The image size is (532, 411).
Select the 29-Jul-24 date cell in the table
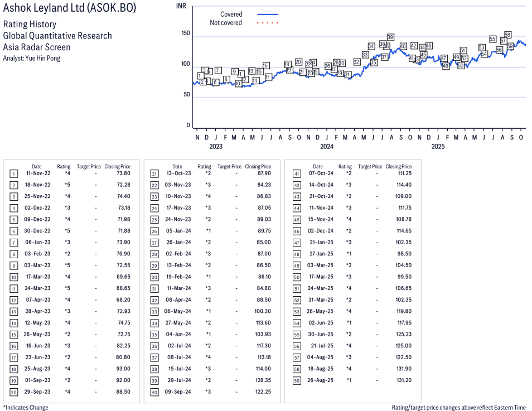click(180, 380)
